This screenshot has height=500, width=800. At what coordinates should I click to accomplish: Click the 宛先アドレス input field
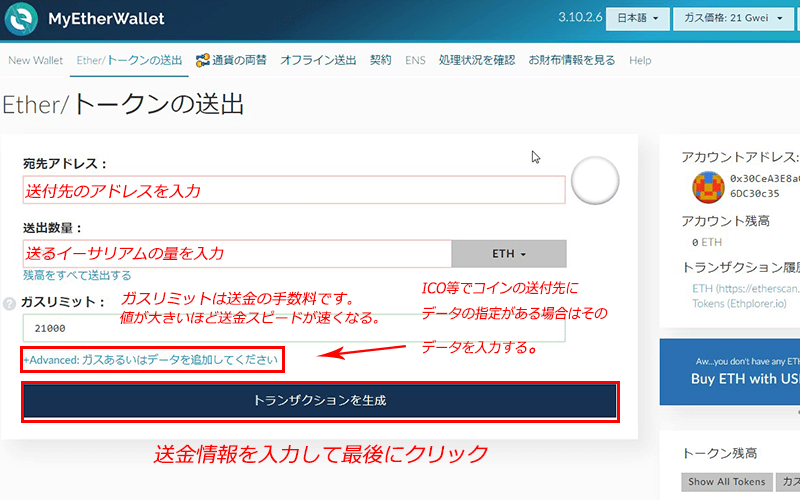(x=294, y=190)
